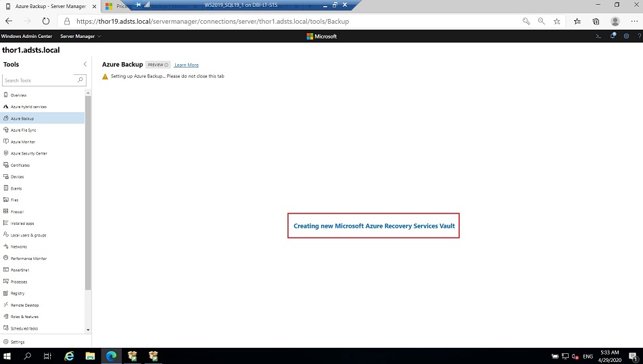Open the action center notifications
The height and width of the screenshot is (364, 643).
coord(634,356)
